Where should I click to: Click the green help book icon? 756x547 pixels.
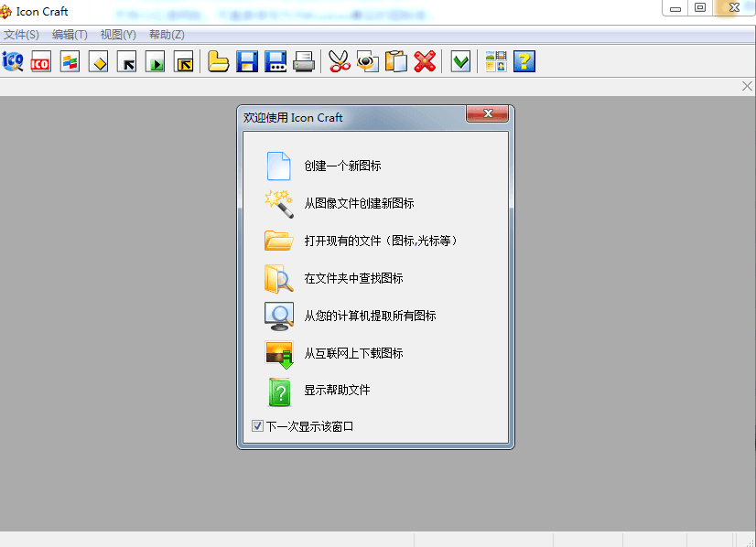click(280, 391)
